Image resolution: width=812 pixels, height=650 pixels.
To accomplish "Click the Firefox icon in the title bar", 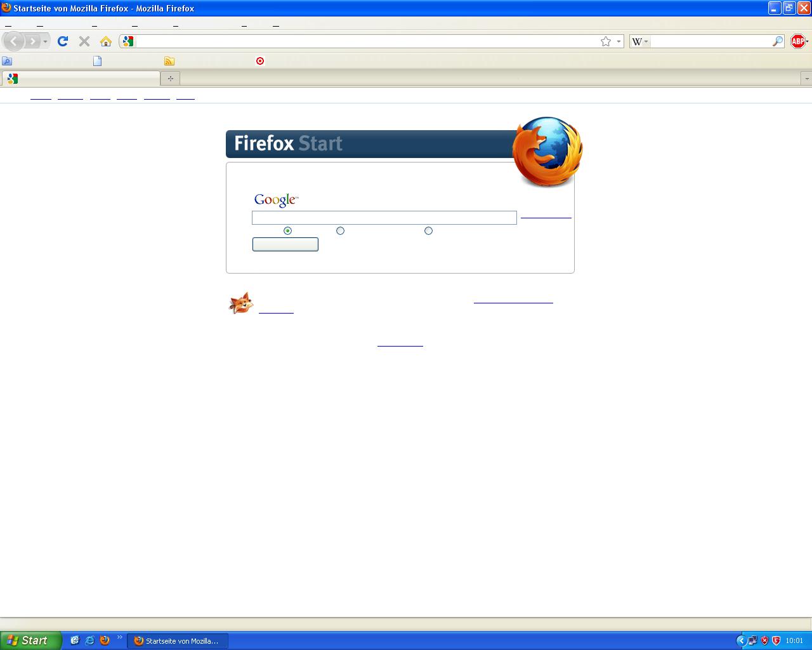I will (x=6, y=8).
